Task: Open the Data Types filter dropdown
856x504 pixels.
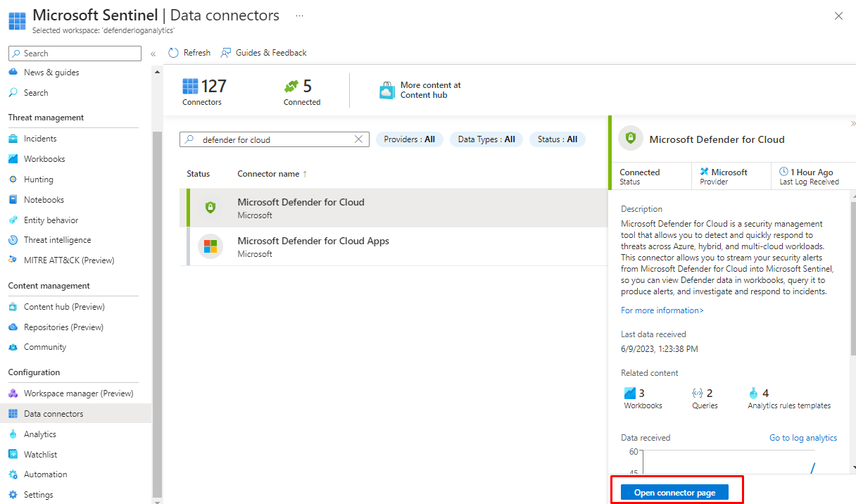Action: 486,139
